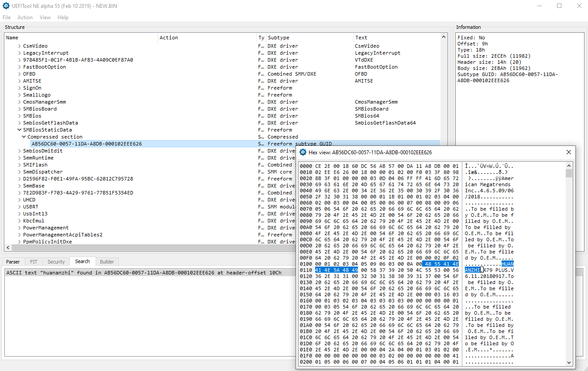
Task: Expand the UHCD node
Action: (19, 200)
